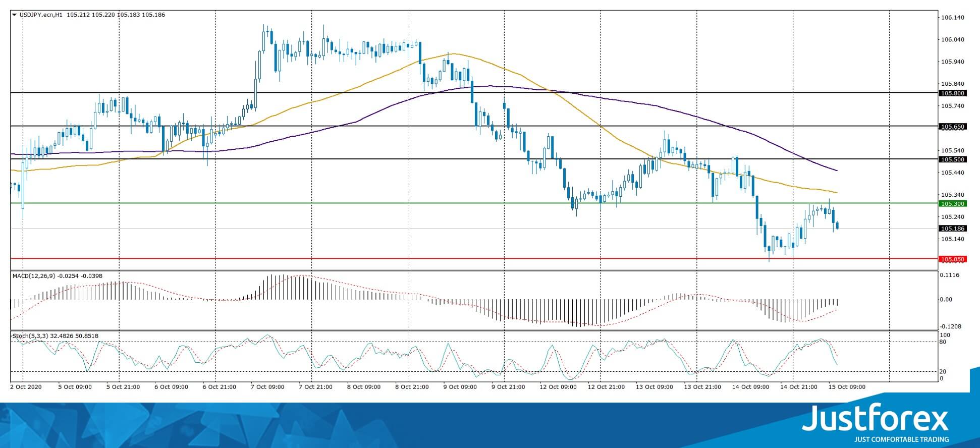Click the 80 Stochastic scale value
The height and width of the screenshot is (448, 980).
944,342
